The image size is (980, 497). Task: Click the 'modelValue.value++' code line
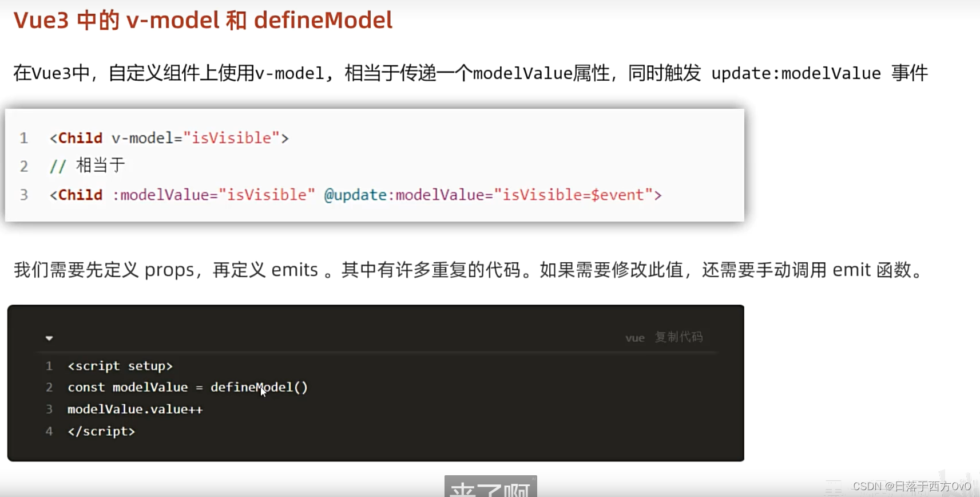pyautogui.click(x=135, y=409)
